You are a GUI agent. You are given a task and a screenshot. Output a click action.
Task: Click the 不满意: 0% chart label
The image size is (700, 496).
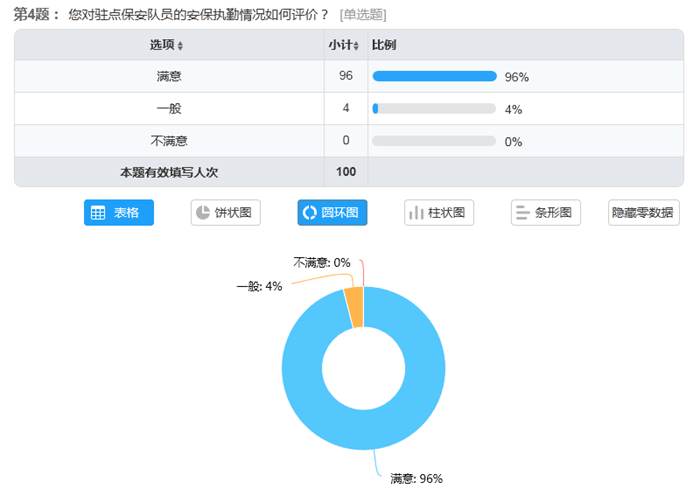pyautogui.click(x=322, y=263)
